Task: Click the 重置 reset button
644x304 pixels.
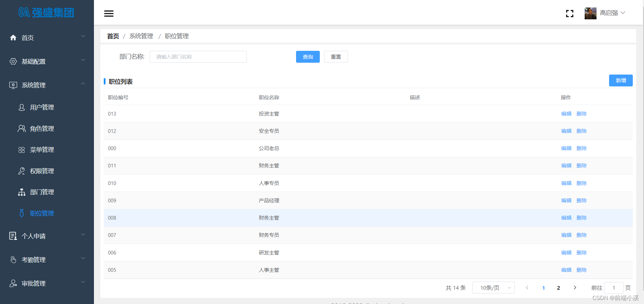Action: tap(336, 57)
